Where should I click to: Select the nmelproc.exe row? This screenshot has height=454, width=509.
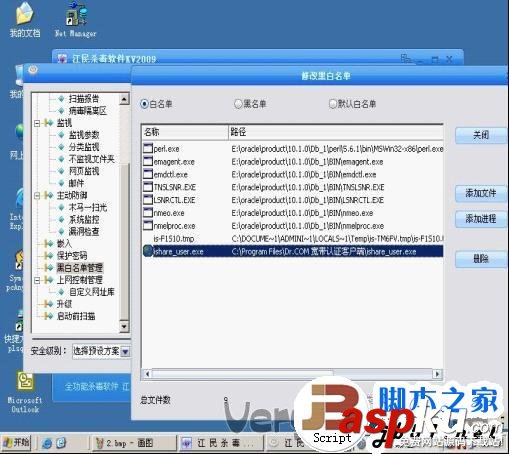293,226
